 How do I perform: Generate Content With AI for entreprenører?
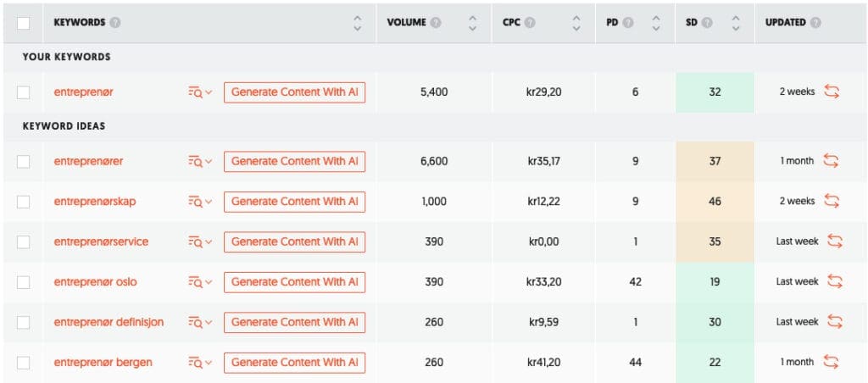(294, 161)
